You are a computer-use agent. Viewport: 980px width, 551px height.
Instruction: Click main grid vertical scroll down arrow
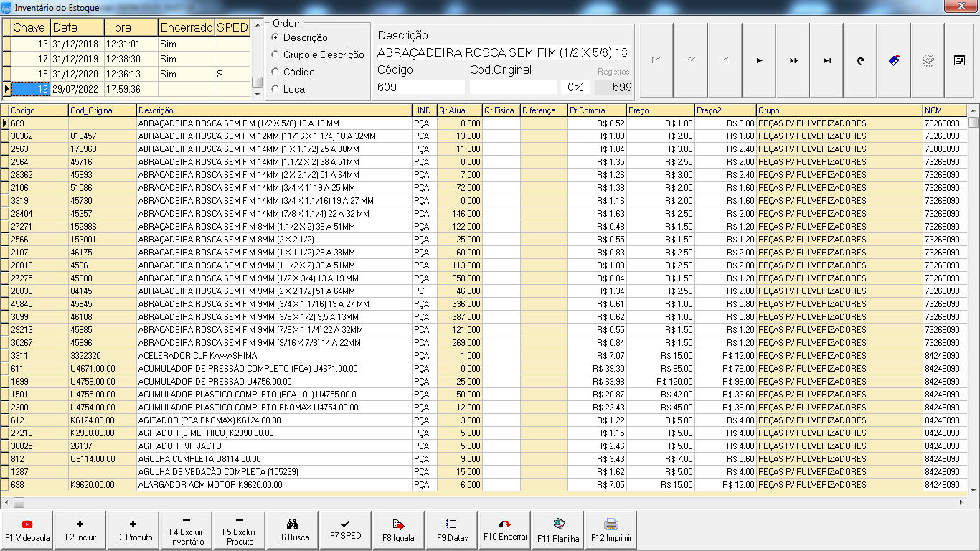[x=974, y=491]
